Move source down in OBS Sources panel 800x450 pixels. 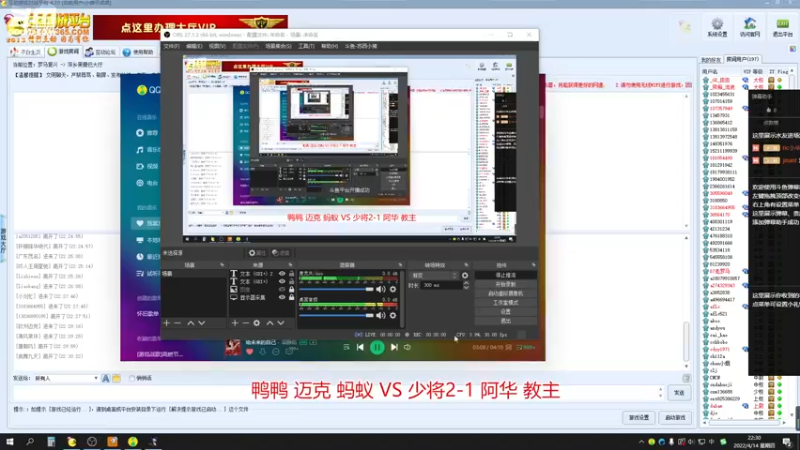coord(281,323)
